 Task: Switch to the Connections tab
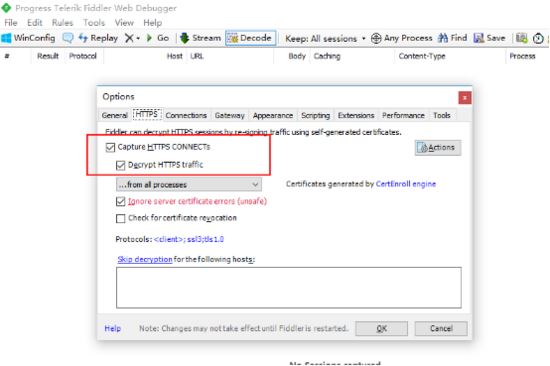(x=186, y=115)
